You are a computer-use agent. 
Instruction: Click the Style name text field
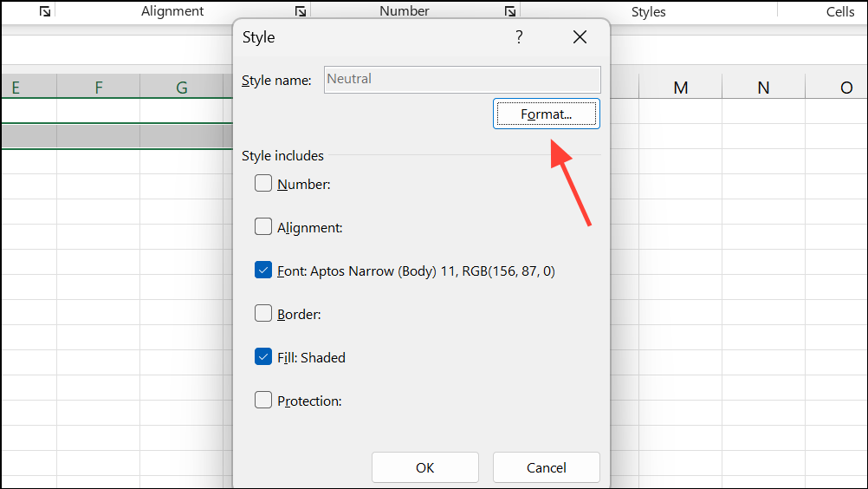(x=462, y=80)
